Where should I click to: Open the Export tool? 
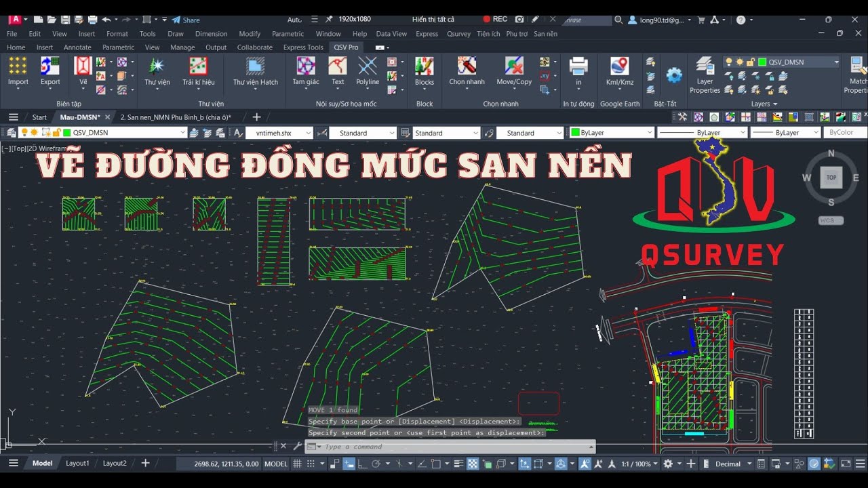[50, 72]
